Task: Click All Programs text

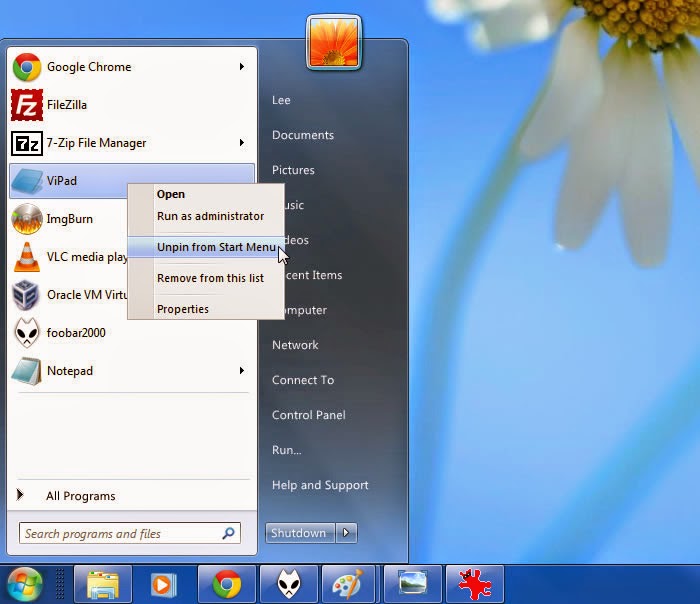Action: tap(81, 496)
